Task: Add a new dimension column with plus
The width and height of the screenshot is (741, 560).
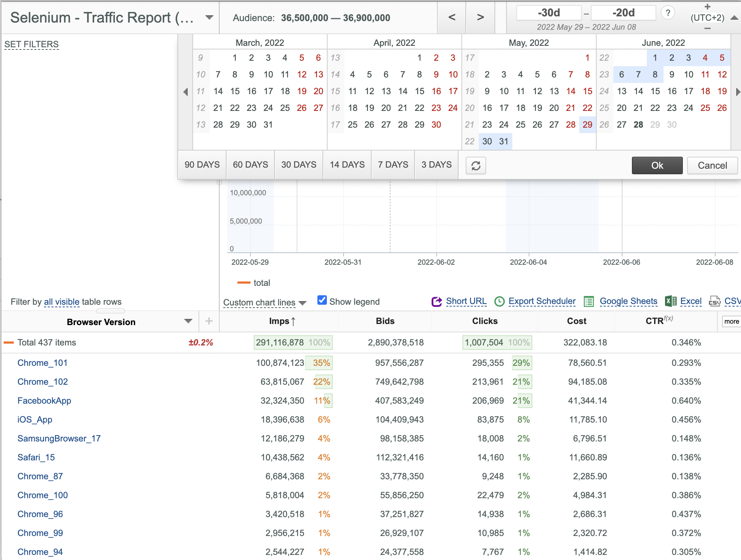Action: [209, 321]
